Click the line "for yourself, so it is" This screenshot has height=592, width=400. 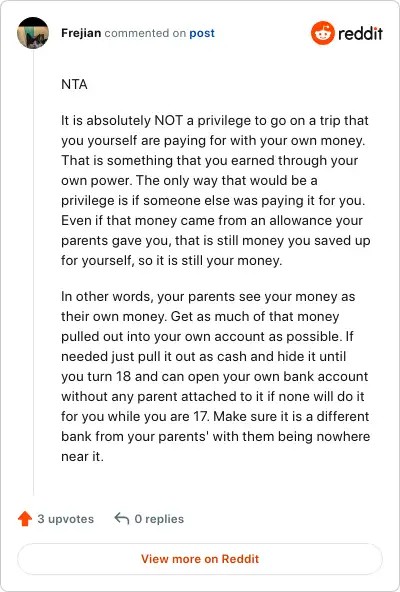tap(171, 261)
